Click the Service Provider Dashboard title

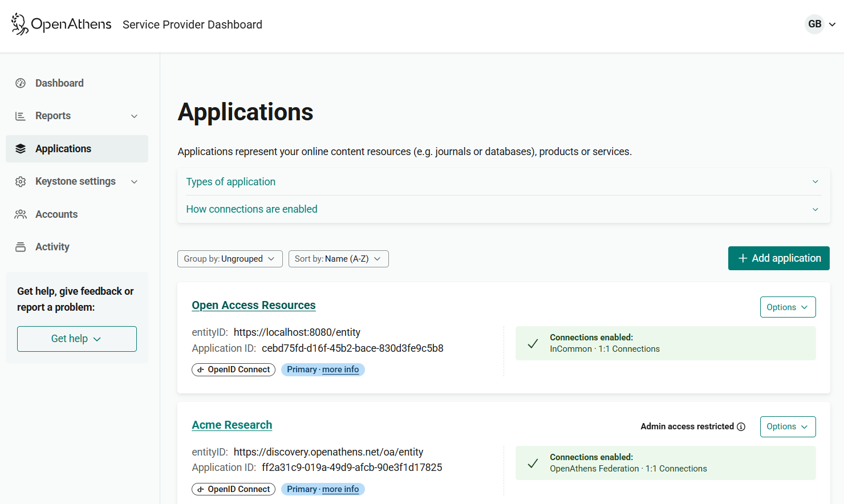pos(192,25)
